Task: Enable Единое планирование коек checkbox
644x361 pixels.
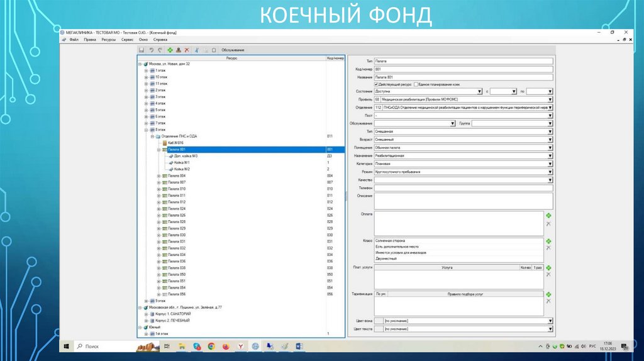Action: pos(415,84)
